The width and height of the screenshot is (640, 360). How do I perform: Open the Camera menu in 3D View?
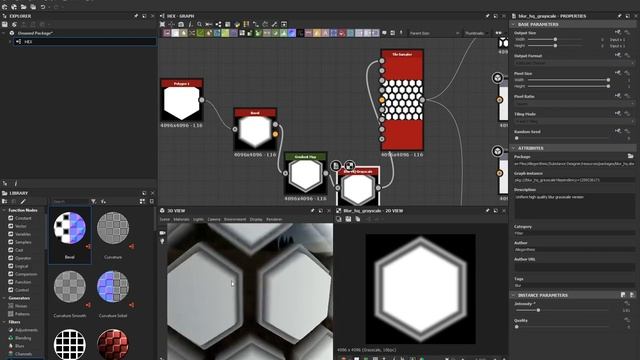(x=213, y=219)
